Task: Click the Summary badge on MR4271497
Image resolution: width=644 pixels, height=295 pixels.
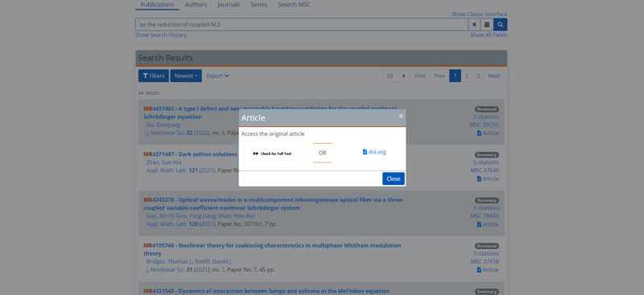Action: 487,154
